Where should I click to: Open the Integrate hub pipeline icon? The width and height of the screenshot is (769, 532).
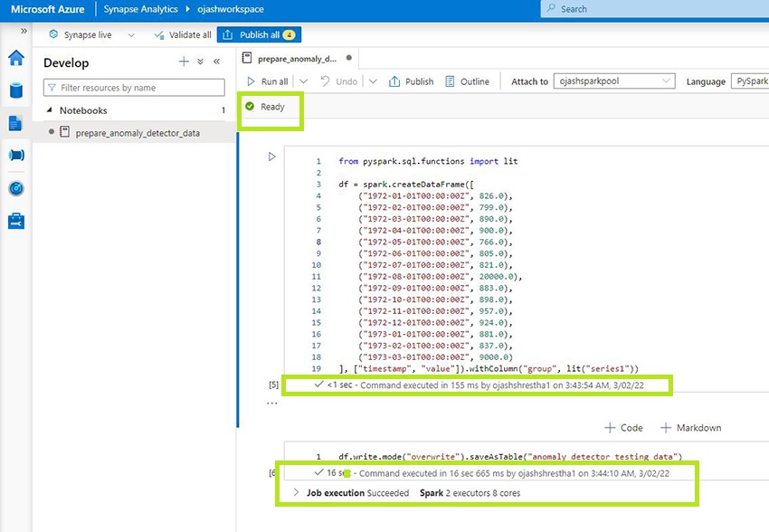[x=15, y=156]
